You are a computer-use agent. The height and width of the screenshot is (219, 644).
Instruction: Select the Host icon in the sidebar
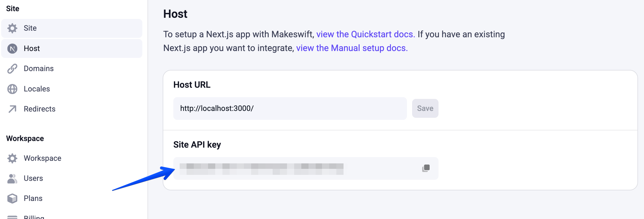(12, 48)
